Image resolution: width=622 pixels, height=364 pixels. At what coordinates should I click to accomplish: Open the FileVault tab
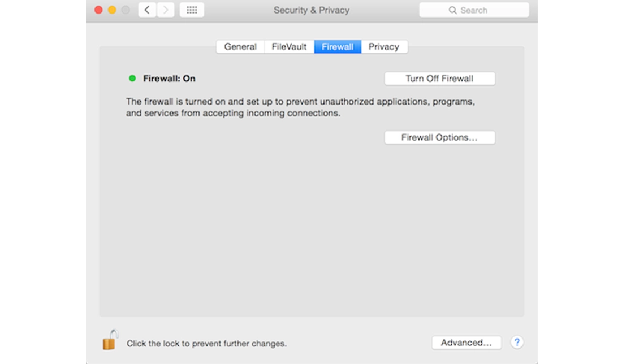[x=289, y=47]
